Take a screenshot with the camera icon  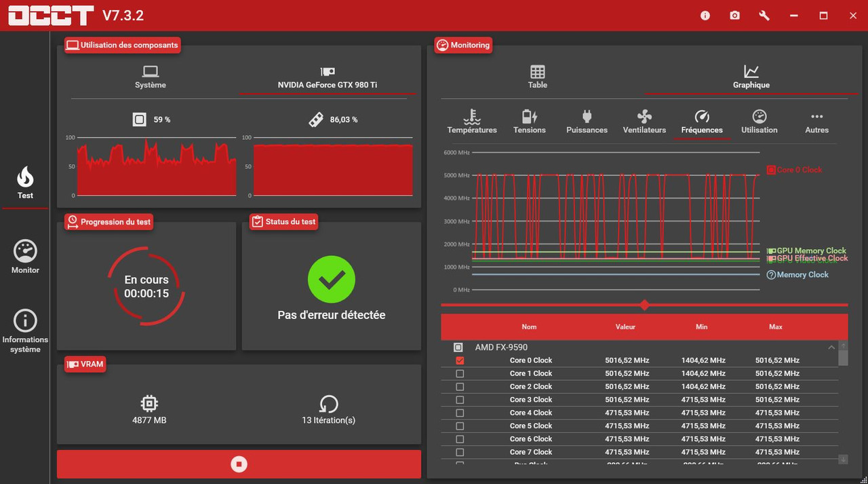tap(735, 16)
